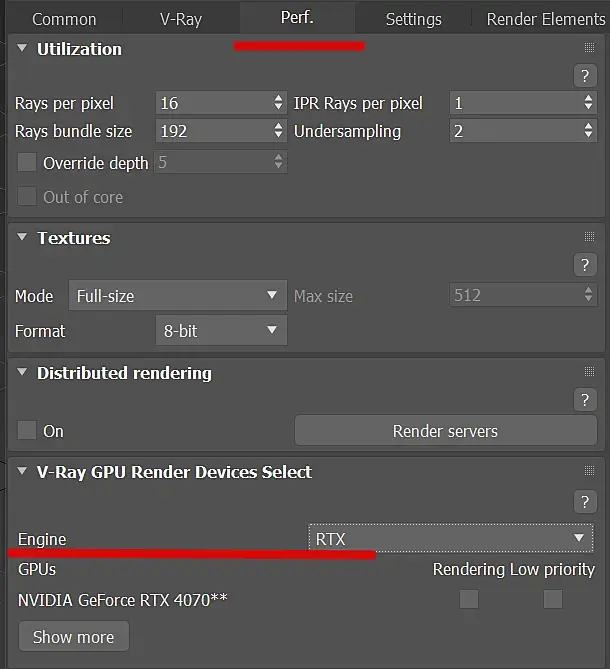610x669 pixels.
Task: Open help for Textures rollout
Action: point(585,265)
